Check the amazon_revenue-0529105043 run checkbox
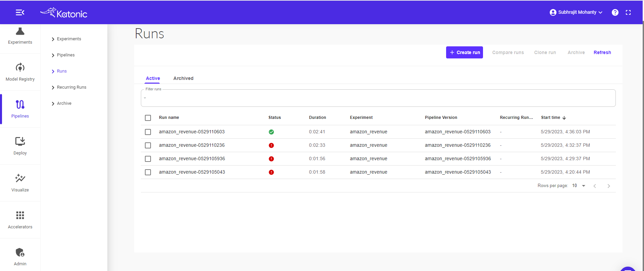 click(x=148, y=172)
